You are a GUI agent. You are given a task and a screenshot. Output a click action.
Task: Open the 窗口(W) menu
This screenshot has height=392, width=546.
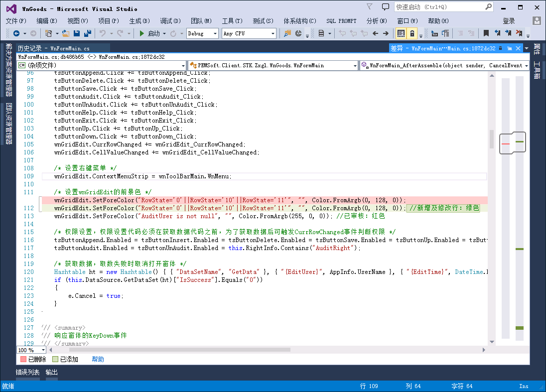click(x=408, y=21)
